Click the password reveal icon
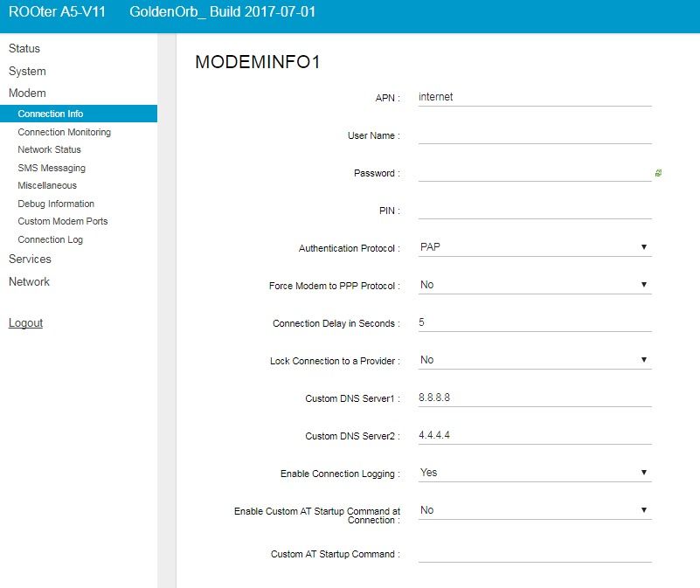The height and width of the screenshot is (588, 700). click(658, 173)
